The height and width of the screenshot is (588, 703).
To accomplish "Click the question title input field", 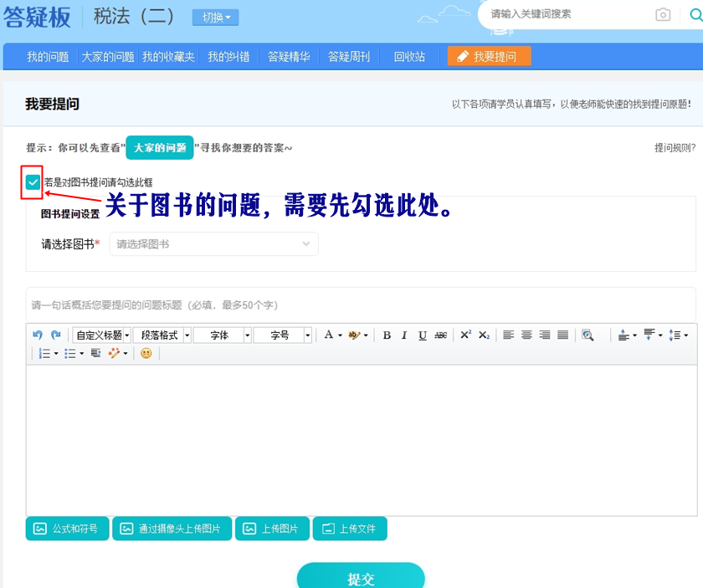I will point(360,304).
